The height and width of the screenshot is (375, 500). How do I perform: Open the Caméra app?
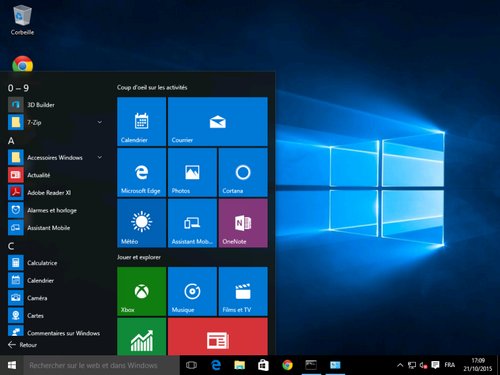point(37,298)
